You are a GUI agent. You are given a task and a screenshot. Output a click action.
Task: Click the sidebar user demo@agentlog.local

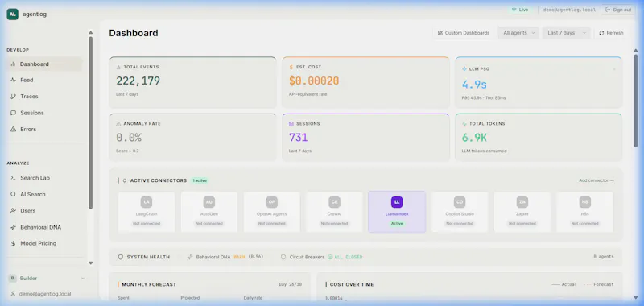tap(41, 294)
